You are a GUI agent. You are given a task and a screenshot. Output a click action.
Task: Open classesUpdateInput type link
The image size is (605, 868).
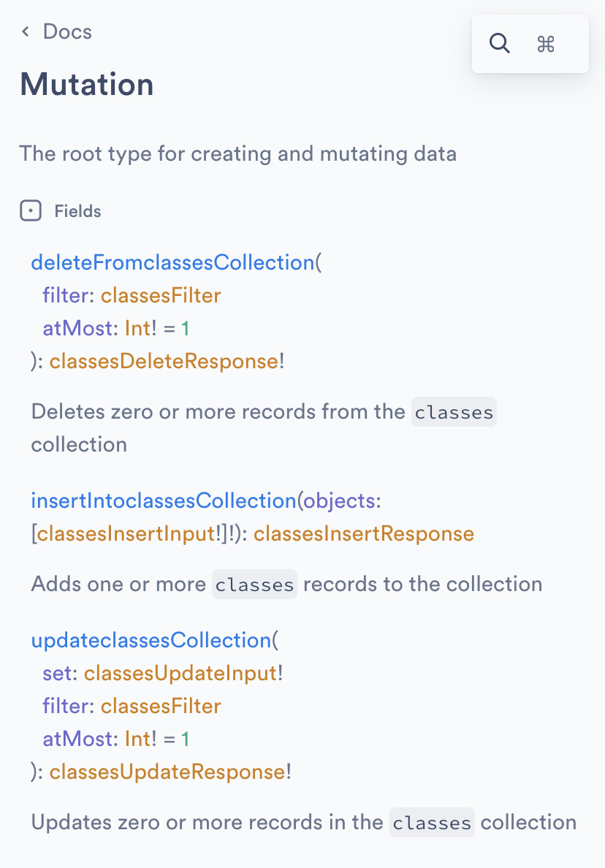(180, 673)
